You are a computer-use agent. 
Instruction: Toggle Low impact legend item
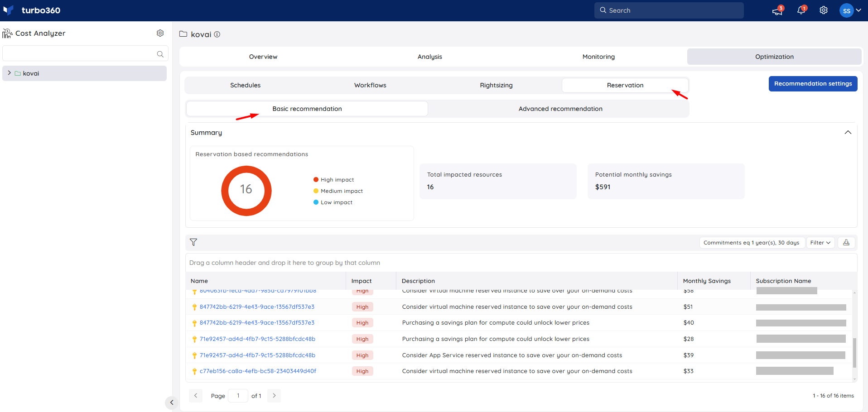coord(333,202)
